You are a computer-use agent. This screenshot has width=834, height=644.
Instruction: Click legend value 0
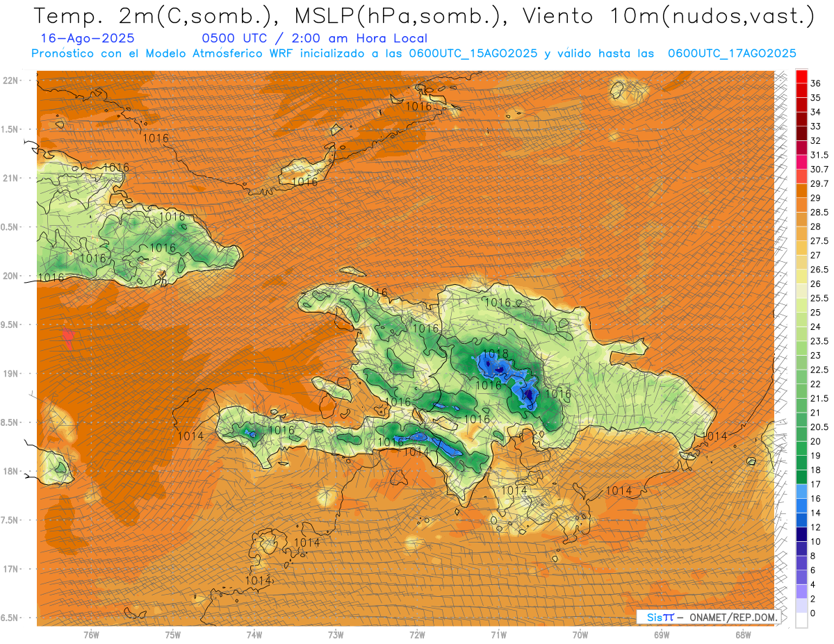813,613
